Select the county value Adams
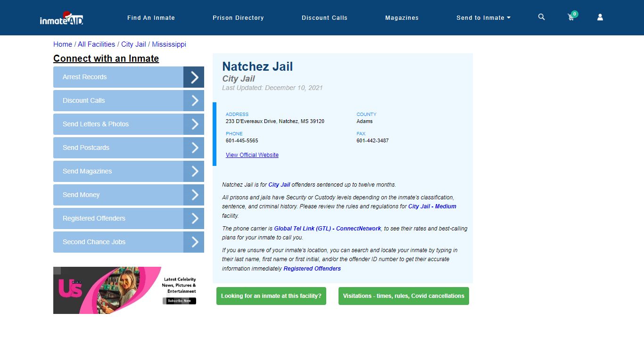This screenshot has height=362, width=644. 364,121
